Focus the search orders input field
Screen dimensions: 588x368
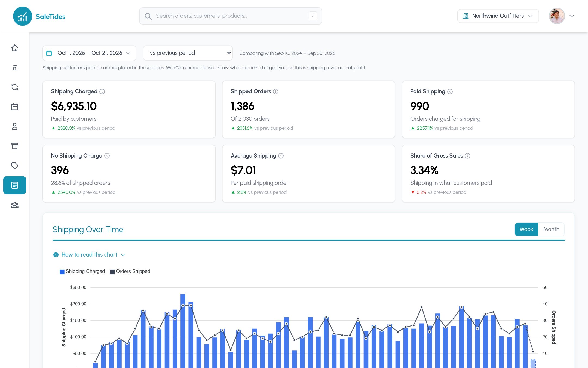[x=231, y=16]
